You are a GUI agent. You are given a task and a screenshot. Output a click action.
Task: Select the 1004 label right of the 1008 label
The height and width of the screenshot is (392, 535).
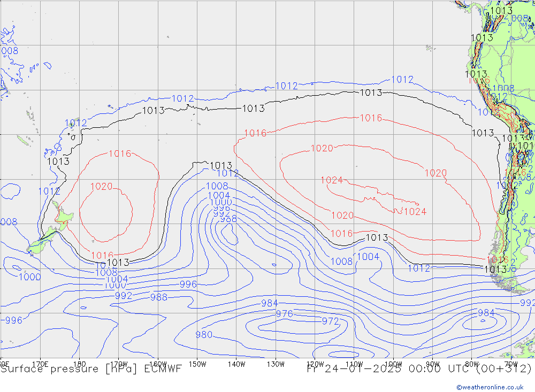368,257
